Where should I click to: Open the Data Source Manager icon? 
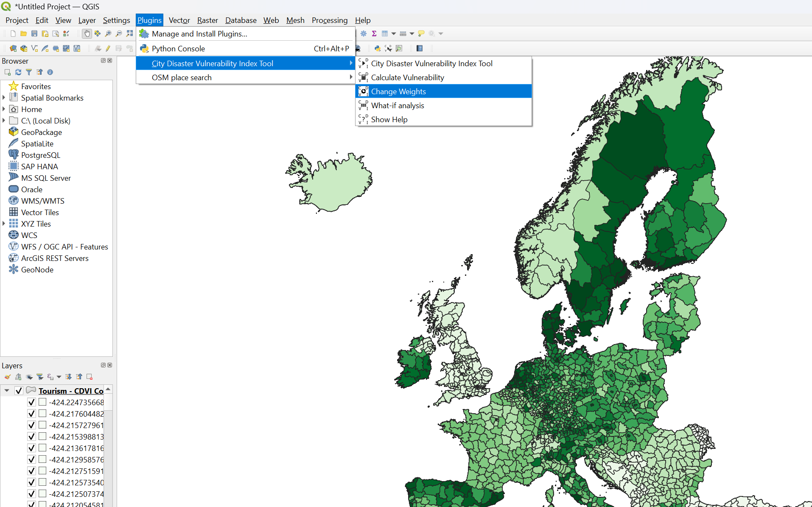[13, 48]
